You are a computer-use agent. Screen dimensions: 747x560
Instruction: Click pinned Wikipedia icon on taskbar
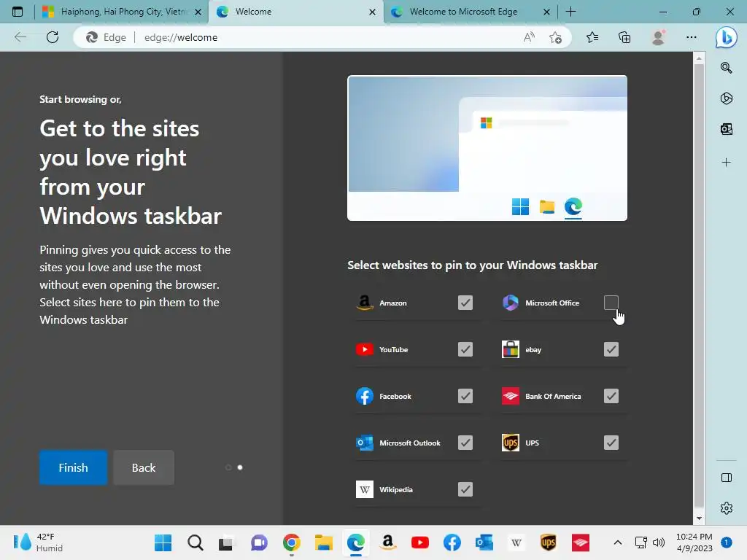[516, 542]
